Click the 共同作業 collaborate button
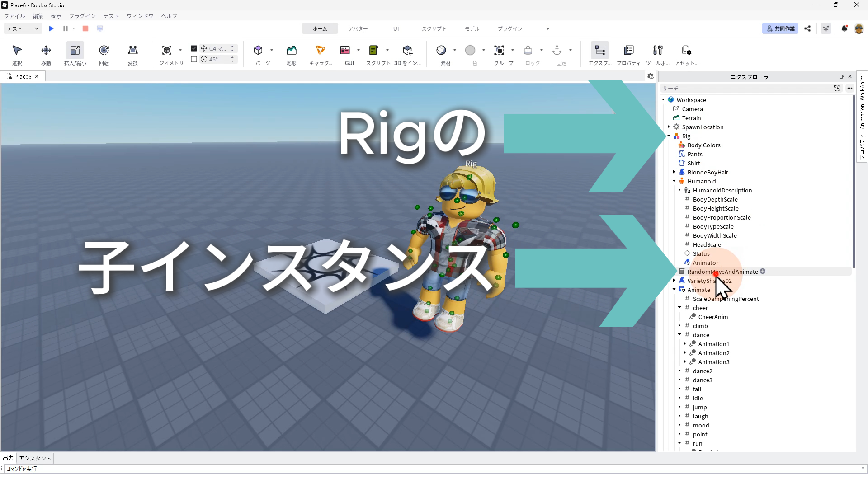Viewport: 868px width, 488px height. 780,28
